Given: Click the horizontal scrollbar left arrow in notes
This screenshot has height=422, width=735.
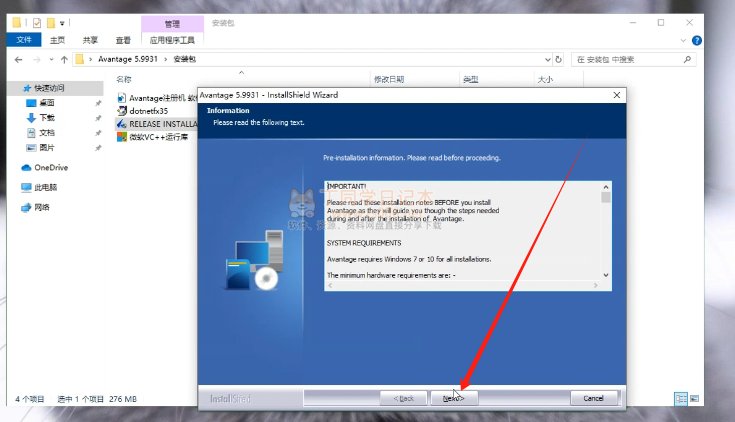Looking at the screenshot, I should point(330,286).
